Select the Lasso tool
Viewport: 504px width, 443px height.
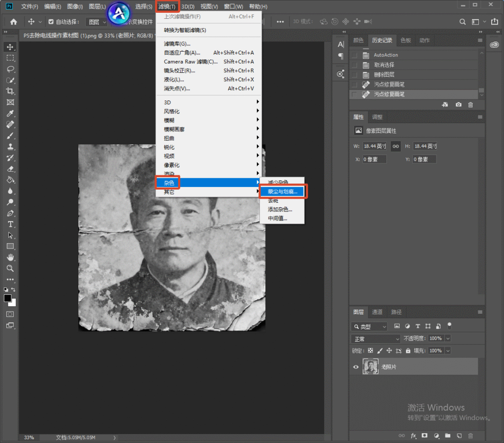(10, 69)
